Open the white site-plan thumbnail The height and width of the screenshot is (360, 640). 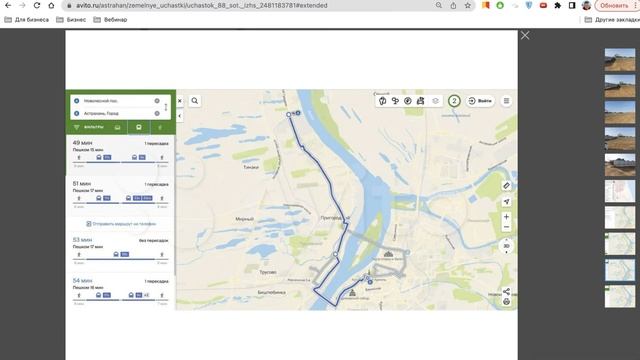pos(620,191)
